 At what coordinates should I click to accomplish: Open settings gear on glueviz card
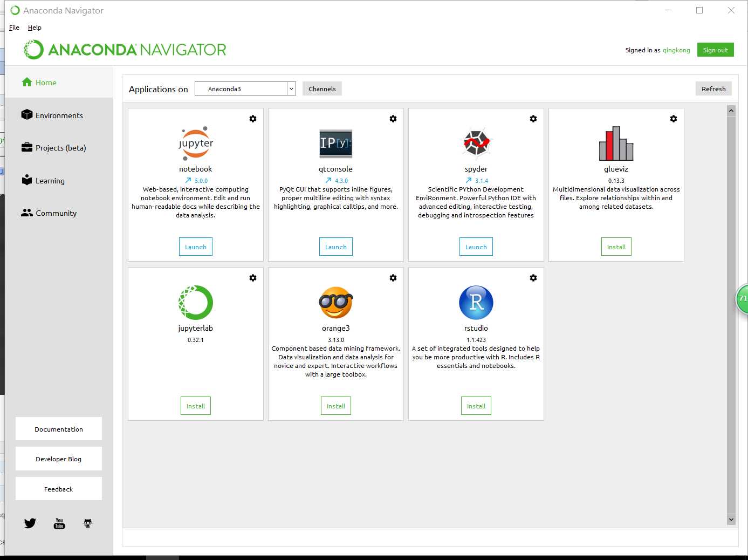coord(674,119)
